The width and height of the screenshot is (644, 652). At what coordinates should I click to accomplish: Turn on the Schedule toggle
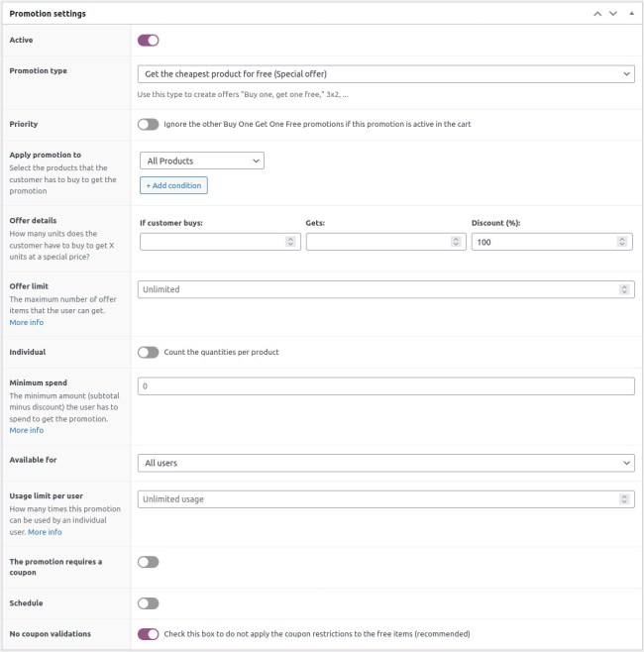pos(148,603)
